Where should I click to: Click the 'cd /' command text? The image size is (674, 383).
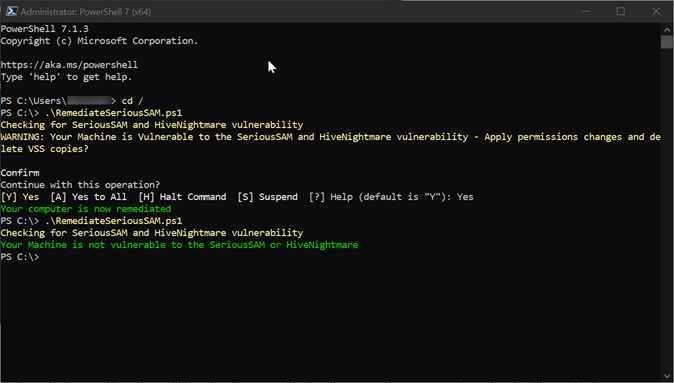click(x=132, y=101)
